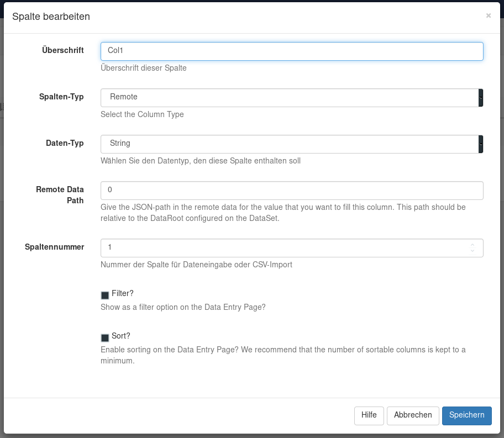Toggle the Filter? checkbox
Screen dimensions: 504x438
(105, 295)
